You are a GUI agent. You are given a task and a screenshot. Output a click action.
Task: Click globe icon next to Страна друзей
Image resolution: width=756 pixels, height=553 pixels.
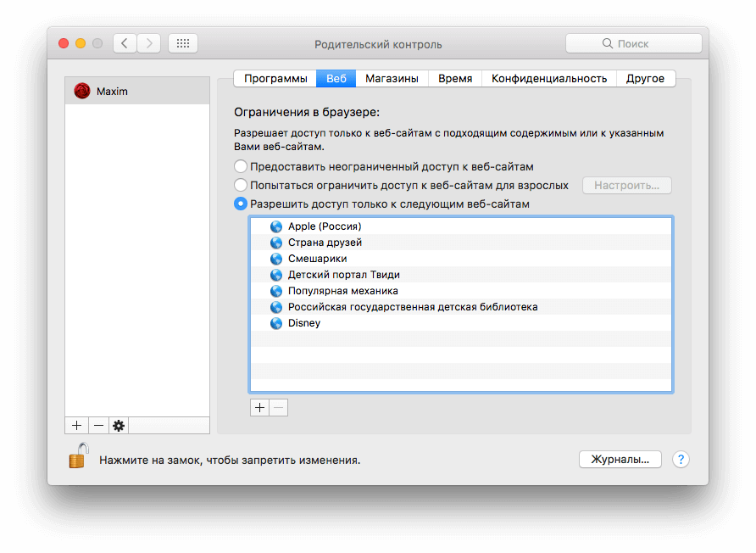tap(276, 243)
